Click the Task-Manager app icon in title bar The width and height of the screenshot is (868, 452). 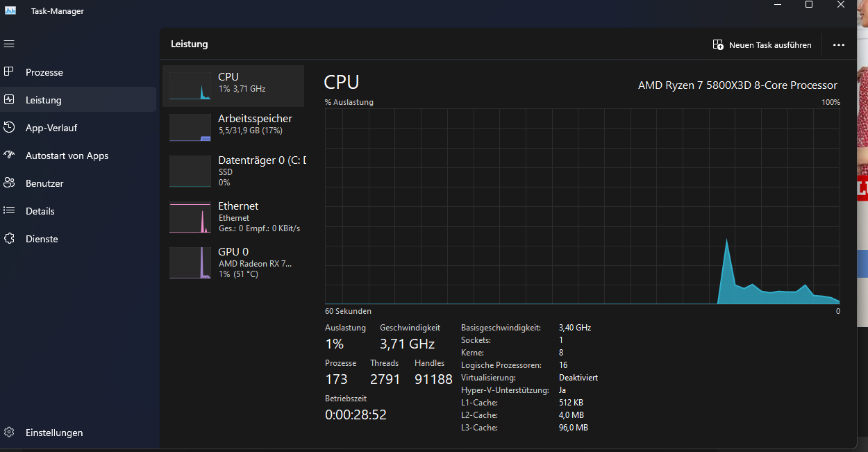point(10,10)
